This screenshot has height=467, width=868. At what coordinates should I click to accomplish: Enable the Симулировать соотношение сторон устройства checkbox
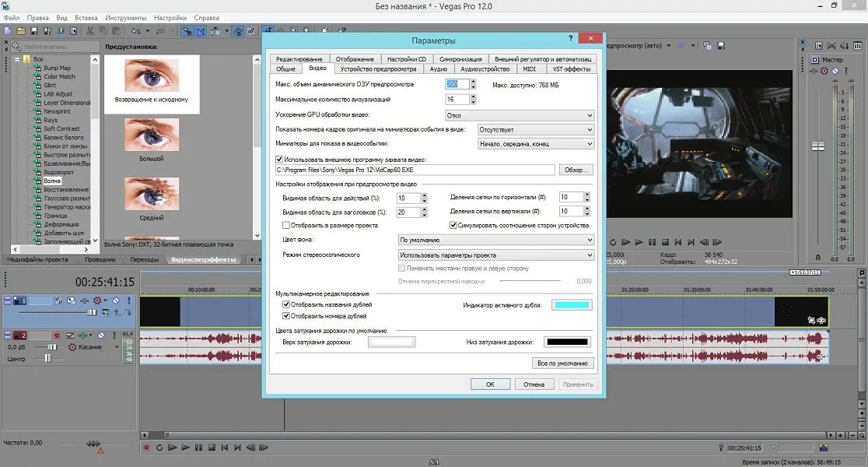453,226
